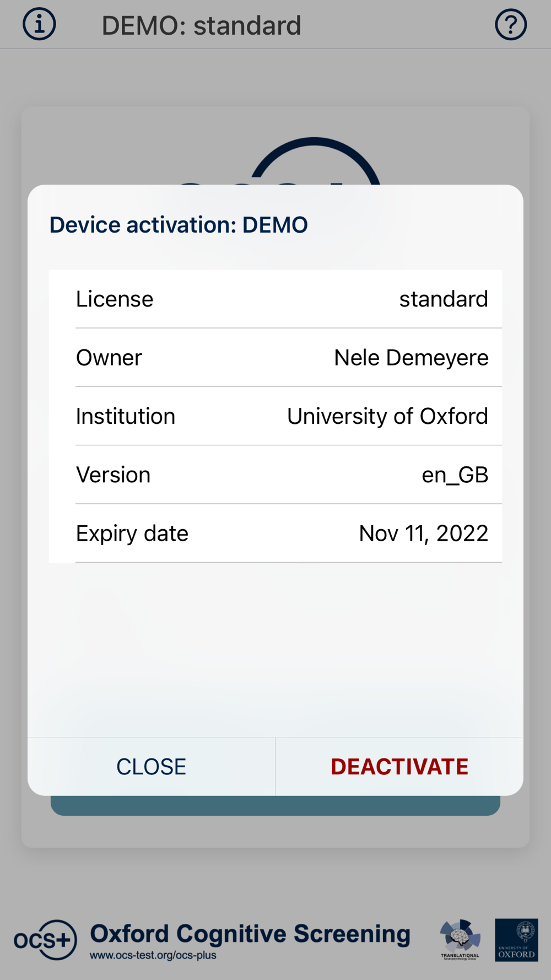Click the teal button behind the dialog
Viewport: 551px width, 980px height.
coord(275,806)
